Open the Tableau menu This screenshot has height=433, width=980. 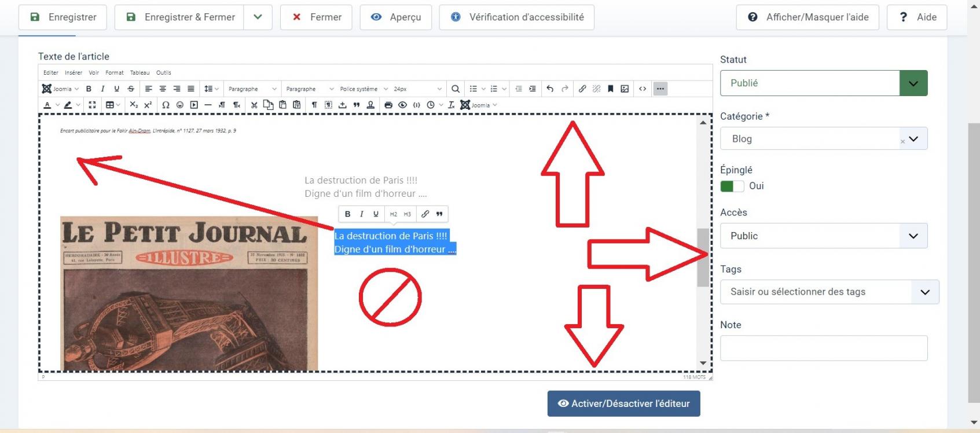(x=140, y=72)
